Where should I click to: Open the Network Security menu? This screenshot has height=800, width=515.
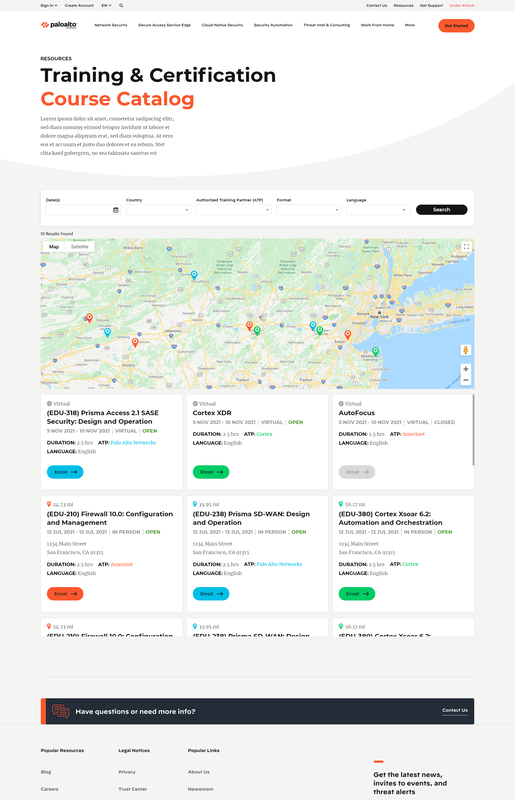[111, 25]
